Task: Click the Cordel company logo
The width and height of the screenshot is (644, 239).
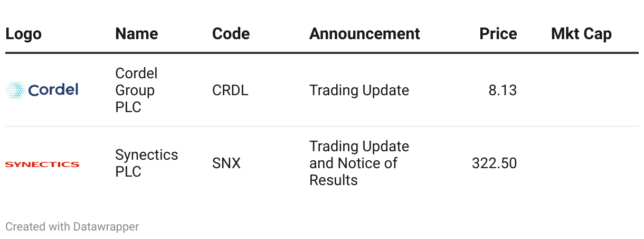Action: tap(42, 90)
